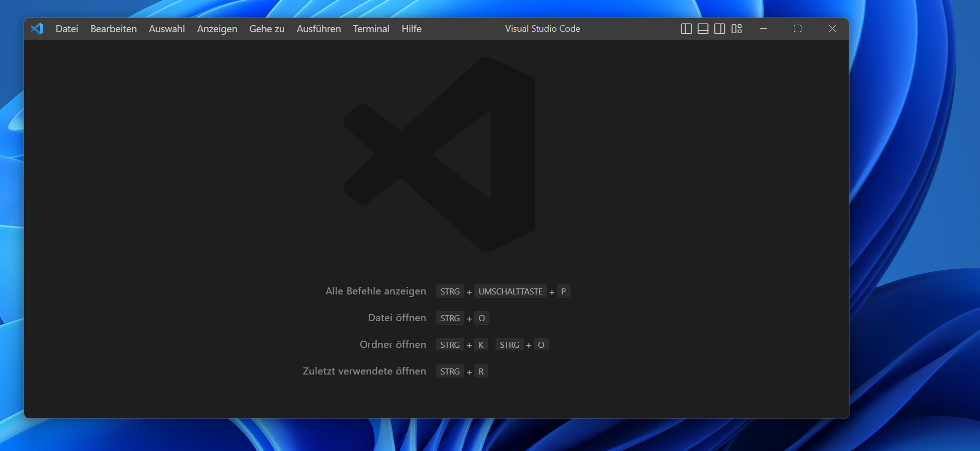The height and width of the screenshot is (451, 980).
Task: Open the customize layout icon
Action: (x=737, y=29)
